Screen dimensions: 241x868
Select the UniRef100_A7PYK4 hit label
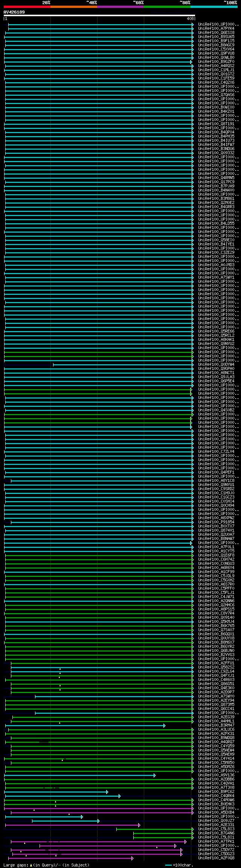216,28
